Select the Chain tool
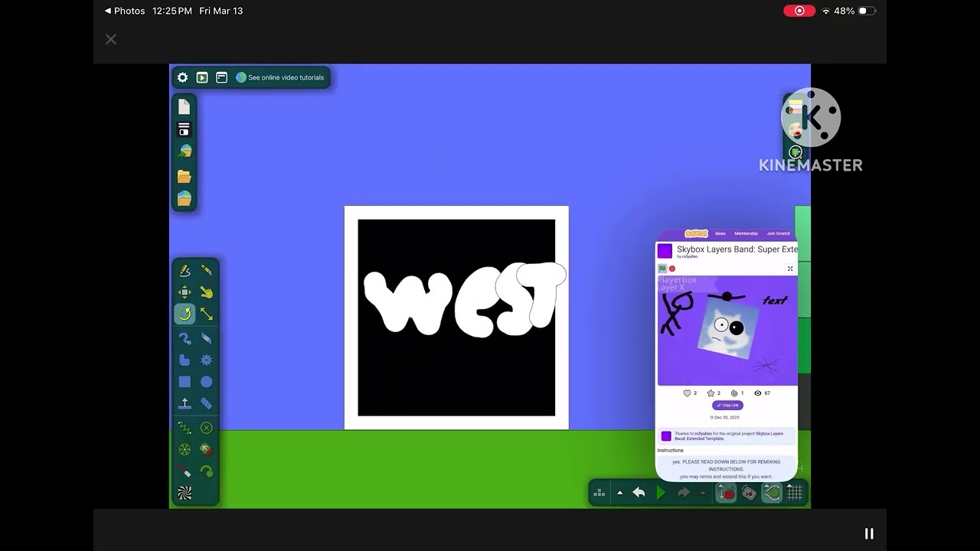Viewport: 980px width, 551px height. click(x=207, y=403)
